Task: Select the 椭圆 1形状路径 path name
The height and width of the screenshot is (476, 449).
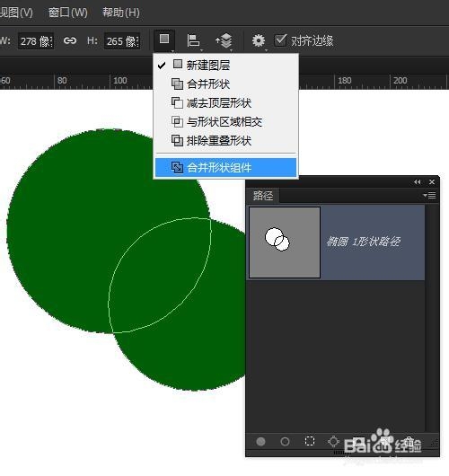Action: tap(364, 242)
